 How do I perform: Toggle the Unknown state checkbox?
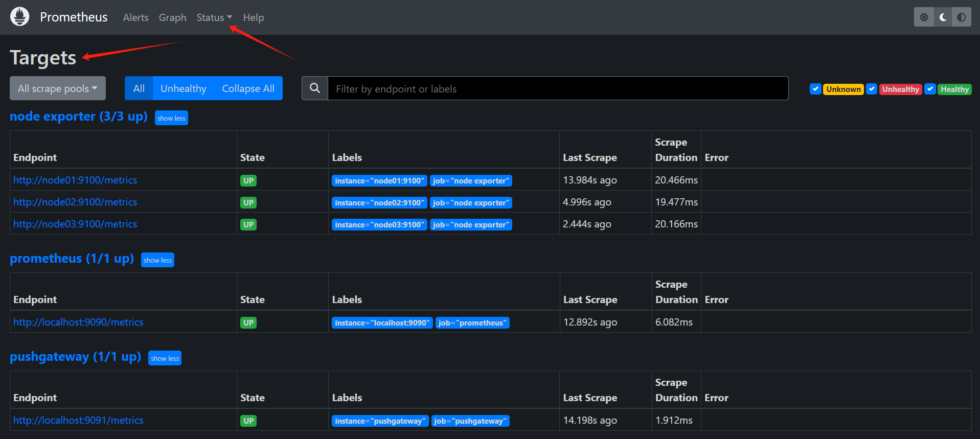point(815,89)
